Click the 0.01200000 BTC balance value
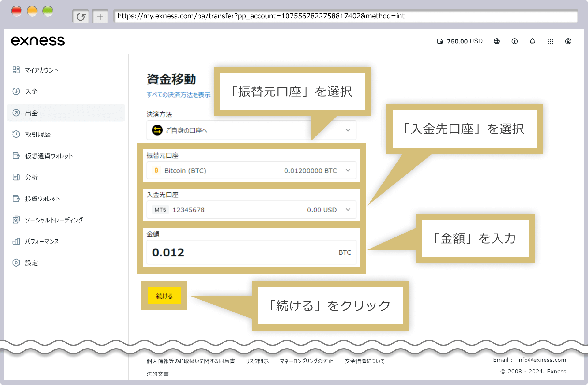The image size is (588, 385). point(310,170)
